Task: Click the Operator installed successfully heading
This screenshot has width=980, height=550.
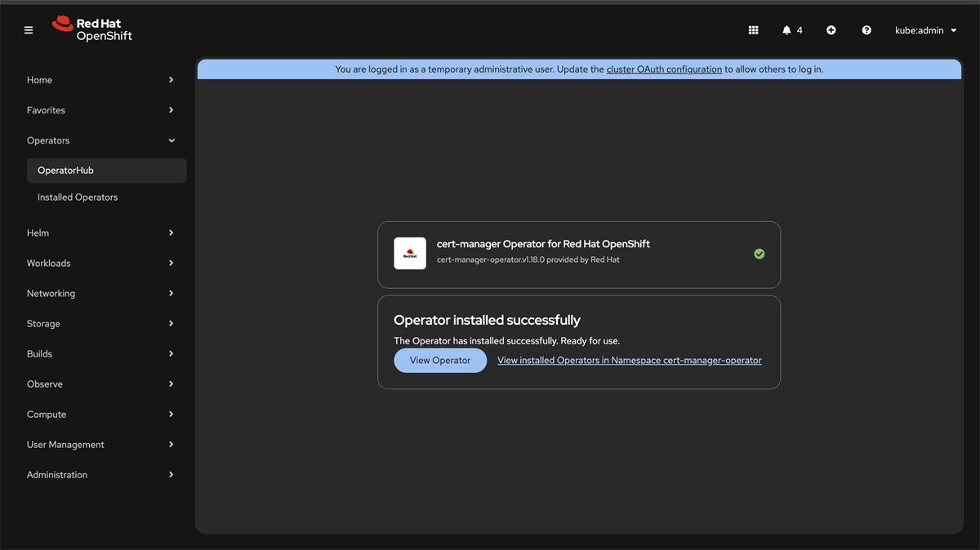Action: tap(488, 320)
